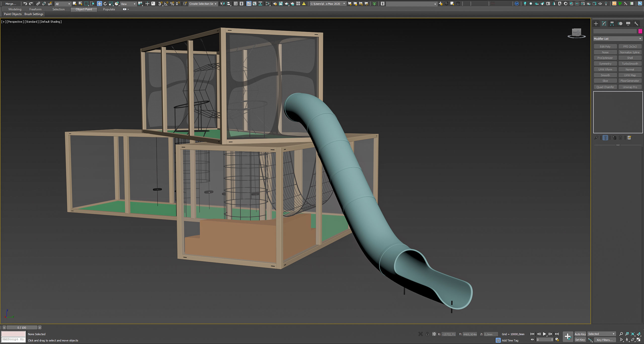This screenshot has width=644, height=344.
Task: Switch to the Modeling ribbon tab
Action: (15, 9)
